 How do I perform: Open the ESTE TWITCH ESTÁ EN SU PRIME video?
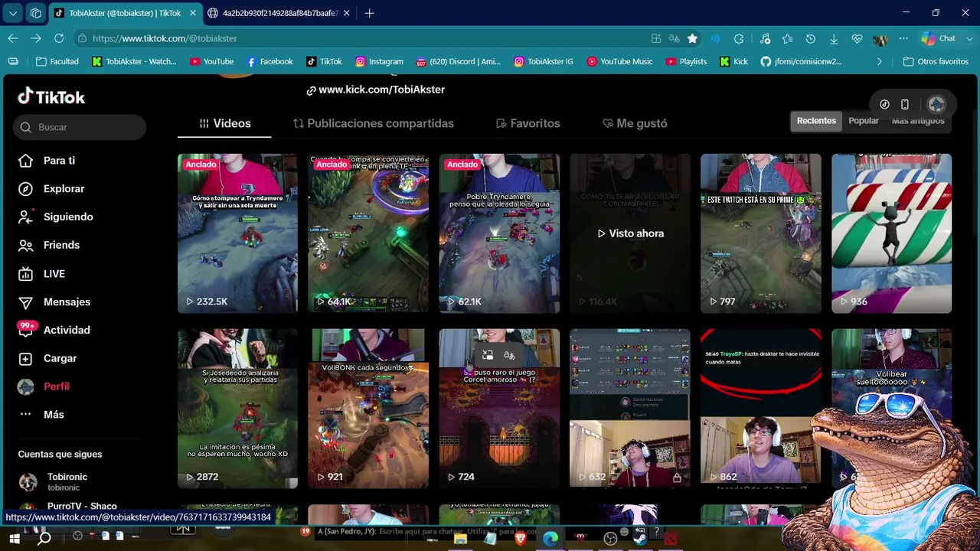[760, 233]
